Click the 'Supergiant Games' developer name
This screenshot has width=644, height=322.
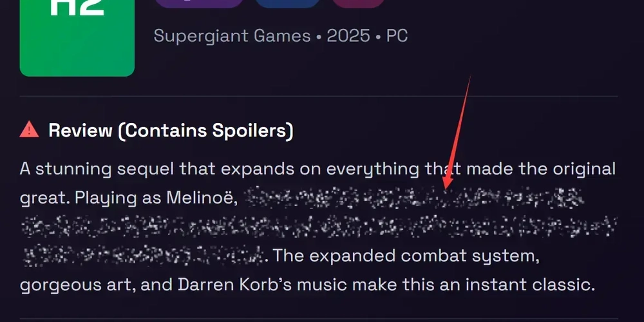coord(232,35)
